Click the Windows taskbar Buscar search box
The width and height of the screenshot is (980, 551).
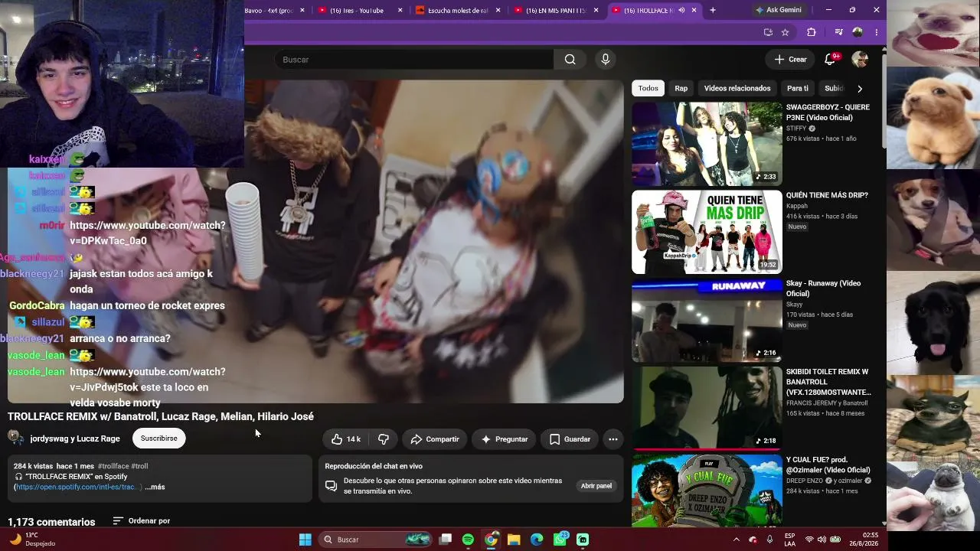(374, 540)
